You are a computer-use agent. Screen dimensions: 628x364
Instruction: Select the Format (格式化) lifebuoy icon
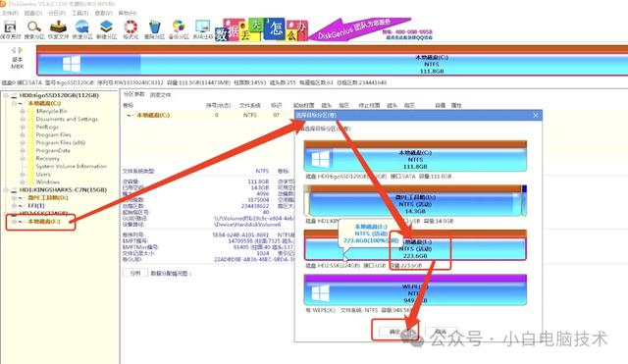pyautogui.click(x=131, y=27)
